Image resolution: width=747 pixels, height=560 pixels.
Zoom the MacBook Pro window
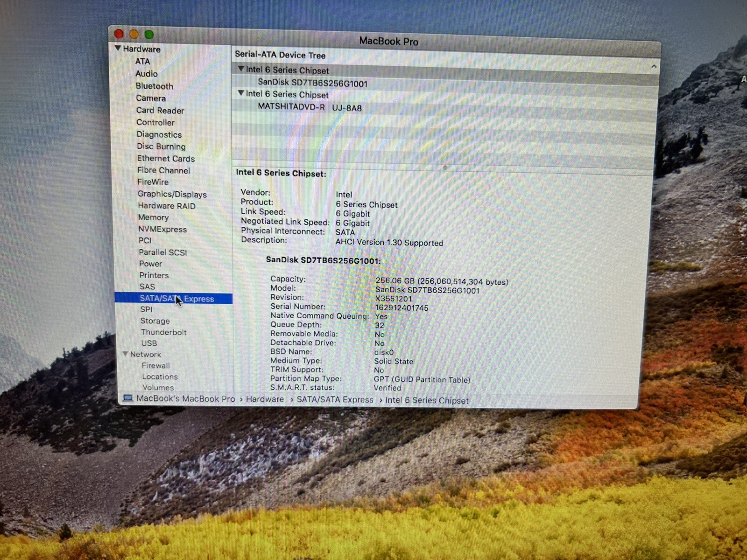tap(149, 35)
